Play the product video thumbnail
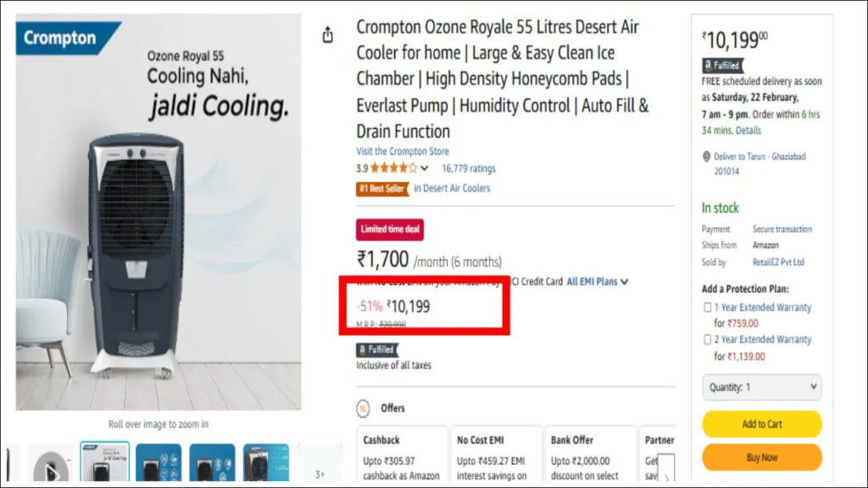 coord(51,466)
